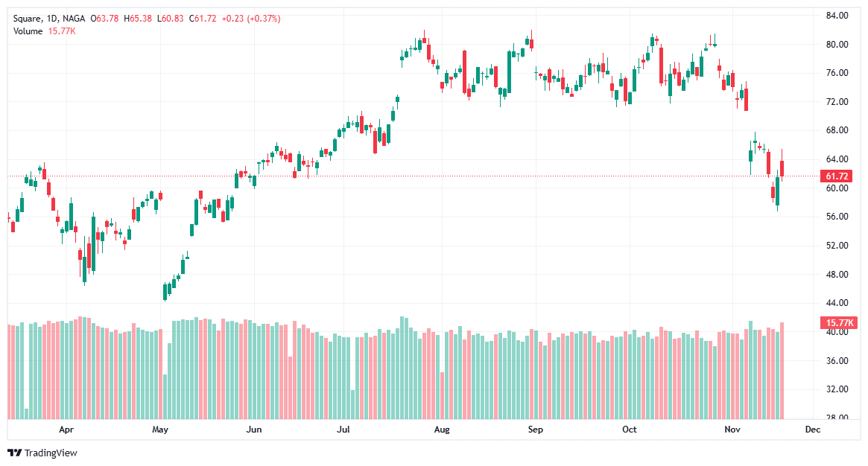Click the pink 15.77K volume axis label
The height and width of the screenshot is (466, 868).
click(839, 323)
